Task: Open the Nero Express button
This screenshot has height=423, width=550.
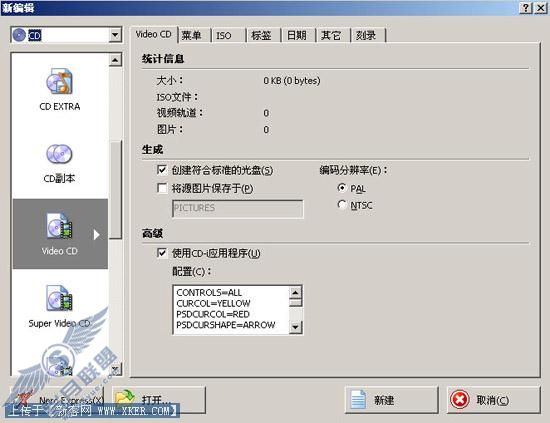Action: 56,400
